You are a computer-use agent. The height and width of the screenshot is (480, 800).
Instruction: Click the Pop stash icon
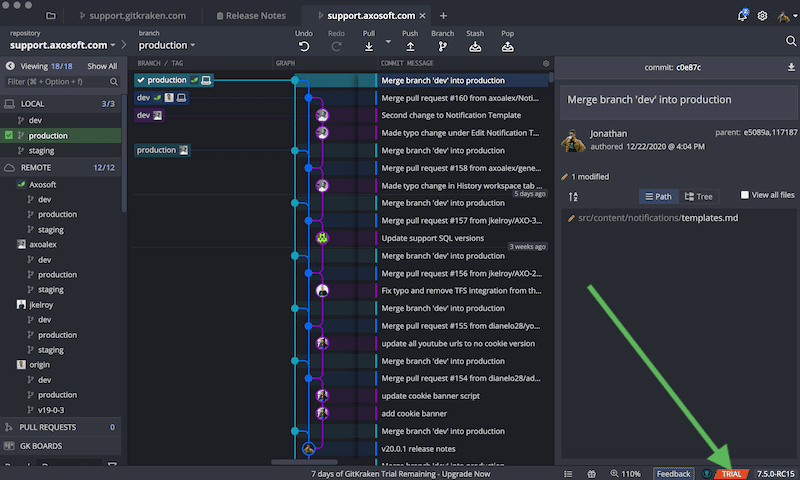tap(508, 46)
